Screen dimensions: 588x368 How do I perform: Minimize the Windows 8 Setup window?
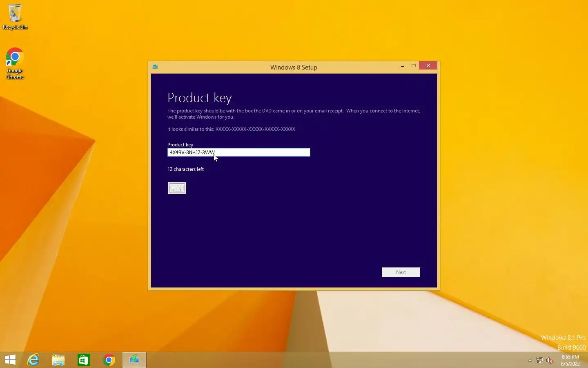point(403,66)
